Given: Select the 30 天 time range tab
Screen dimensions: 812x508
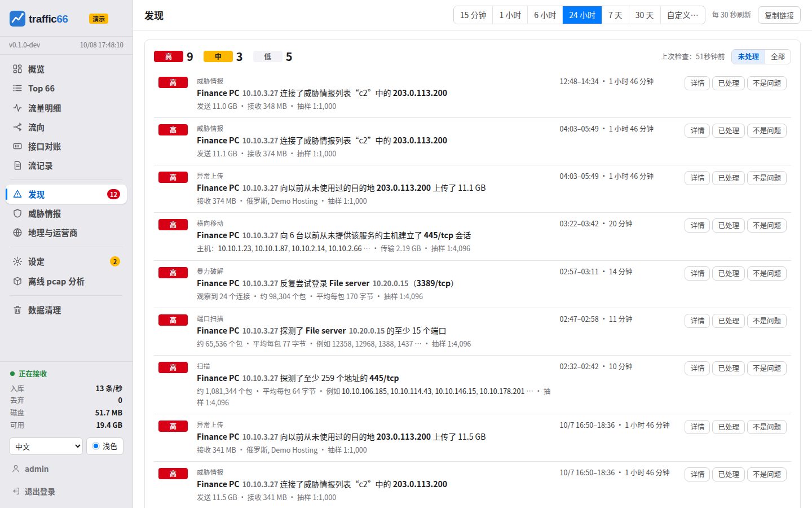Looking at the screenshot, I should coord(645,15).
